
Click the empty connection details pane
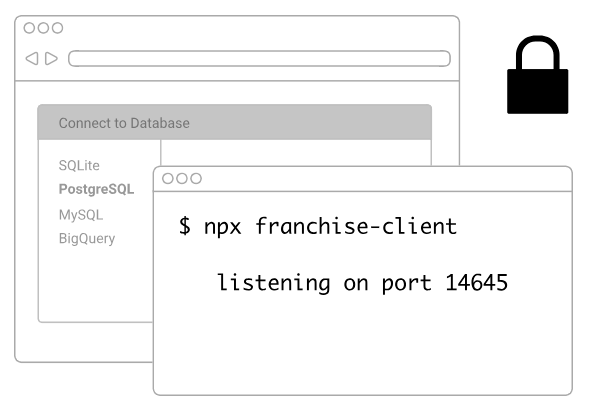[296, 153]
